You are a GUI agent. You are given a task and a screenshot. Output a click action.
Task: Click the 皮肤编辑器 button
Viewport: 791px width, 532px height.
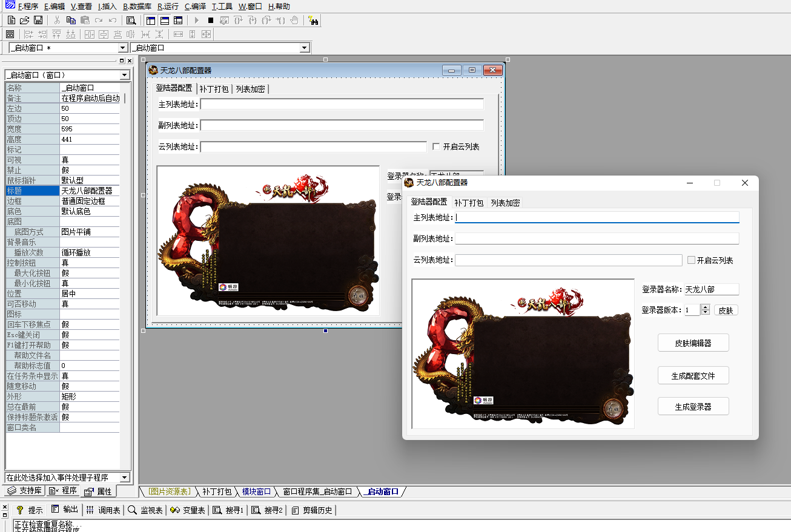click(x=693, y=343)
